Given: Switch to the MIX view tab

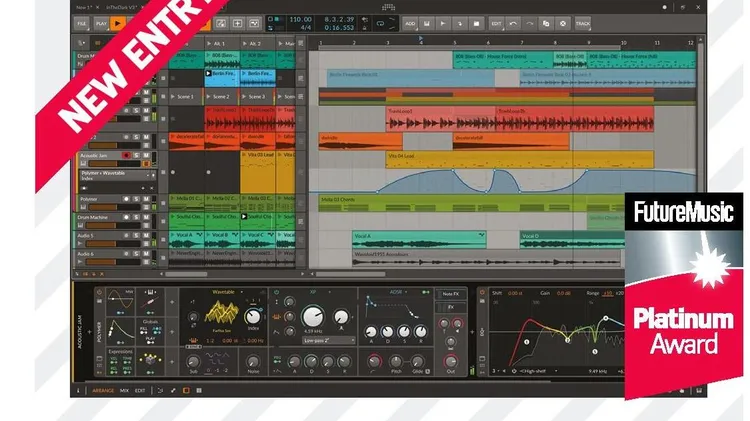Looking at the screenshot, I should tap(124, 391).
